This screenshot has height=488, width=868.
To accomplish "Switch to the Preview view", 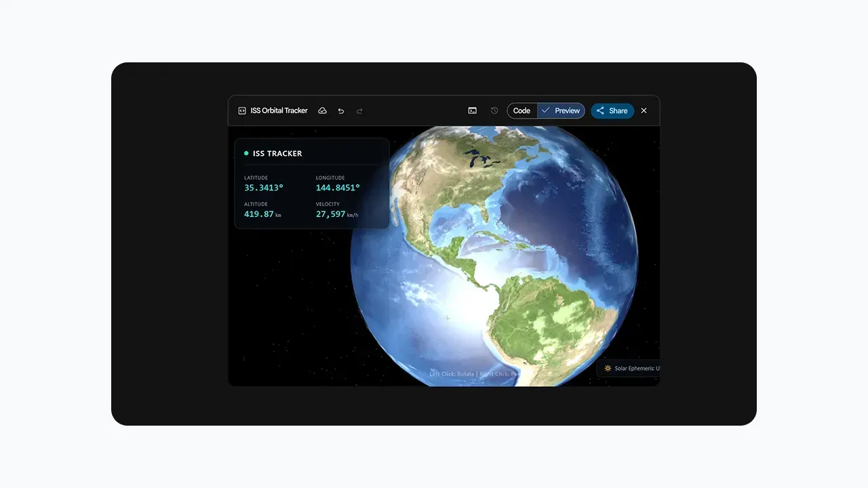I will pyautogui.click(x=561, y=110).
